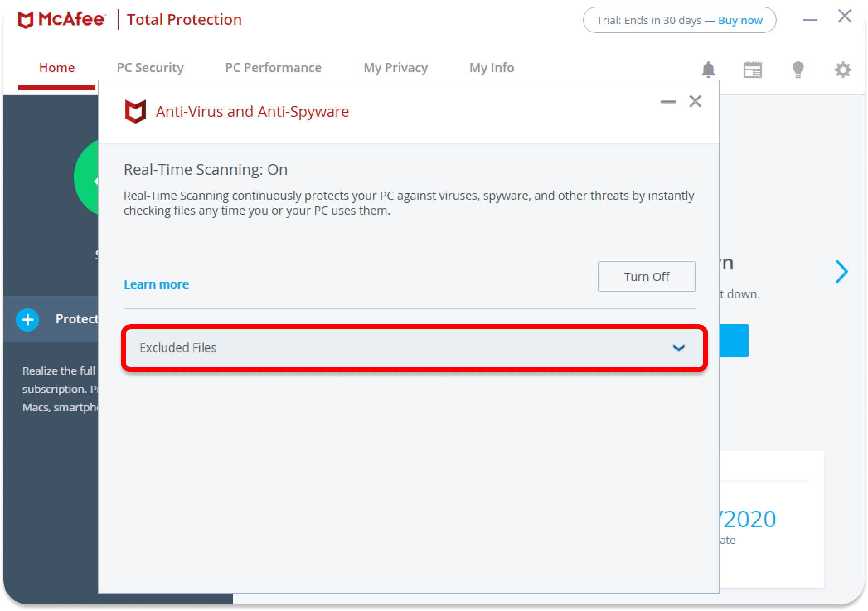The height and width of the screenshot is (611, 868).
Task: Click the next arrow chevron on right
Action: (841, 272)
